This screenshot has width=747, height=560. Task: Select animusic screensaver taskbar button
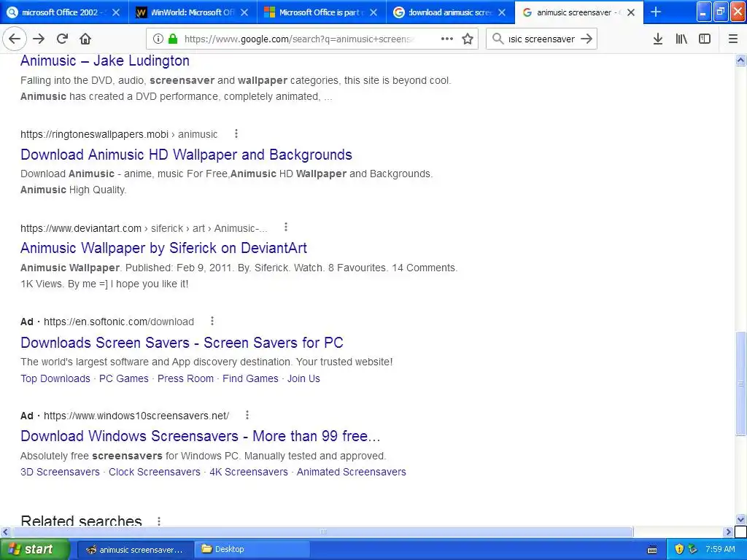(x=135, y=550)
